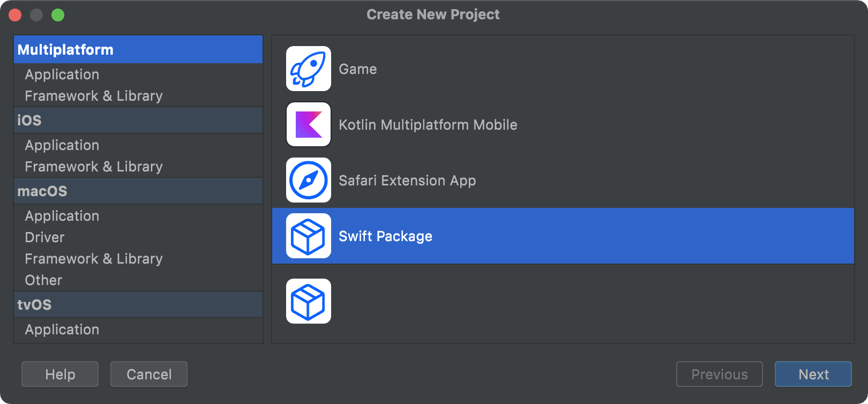
Task: Choose the Game project template label
Action: coord(358,69)
